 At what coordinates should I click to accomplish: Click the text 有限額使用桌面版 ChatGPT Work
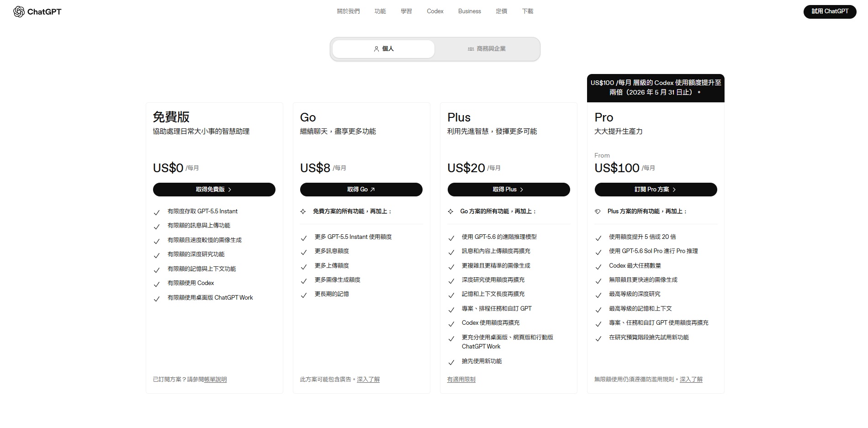point(210,298)
